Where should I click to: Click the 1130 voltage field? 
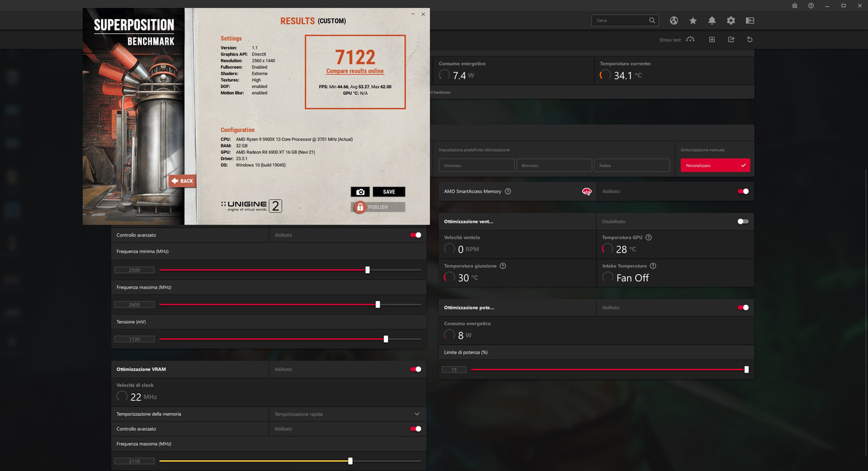[x=134, y=339]
